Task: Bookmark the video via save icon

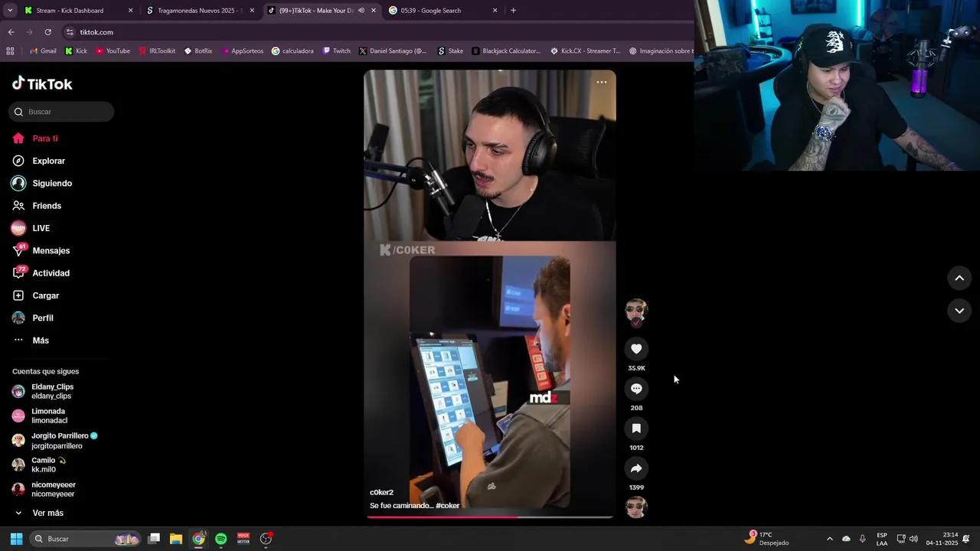Action: click(636, 429)
